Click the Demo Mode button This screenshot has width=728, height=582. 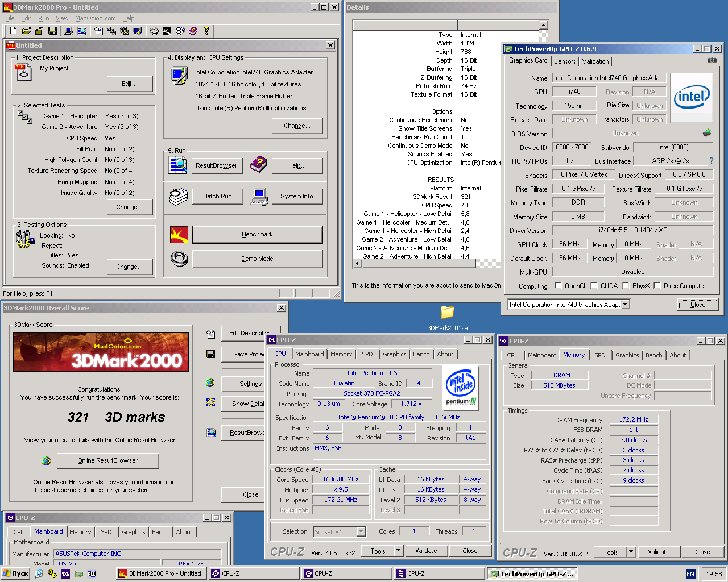point(257,259)
